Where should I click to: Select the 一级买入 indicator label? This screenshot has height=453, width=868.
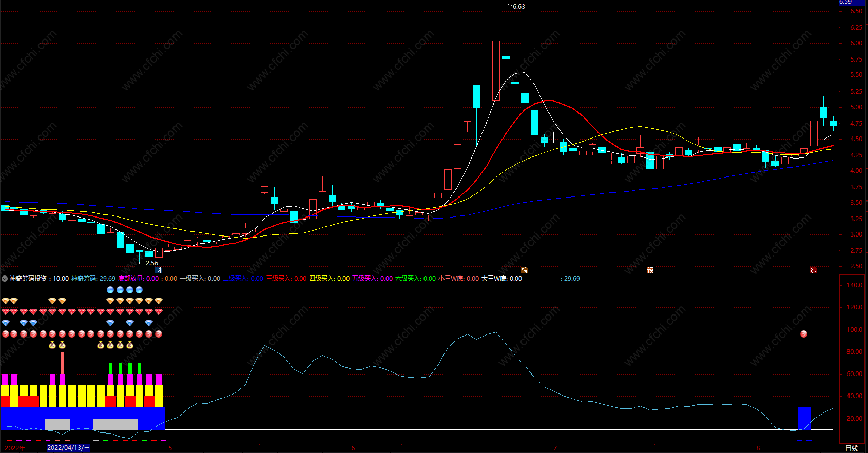click(200, 279)
